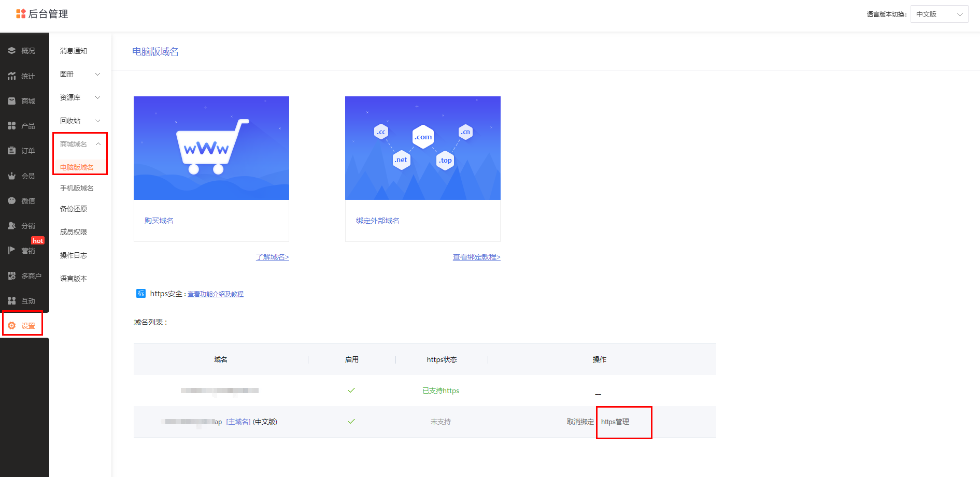Click 启用 checkmark in 已支持https row
Screen dimensions: 980x477
351,391
